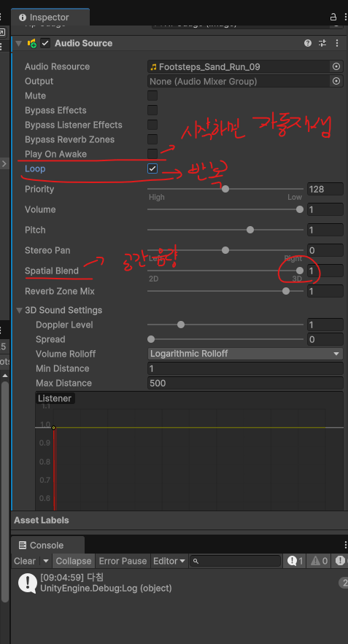Open object picker for Output mixer group
Image resolution: width=348 pixels, height=644 pixels.
click(336, 82)
